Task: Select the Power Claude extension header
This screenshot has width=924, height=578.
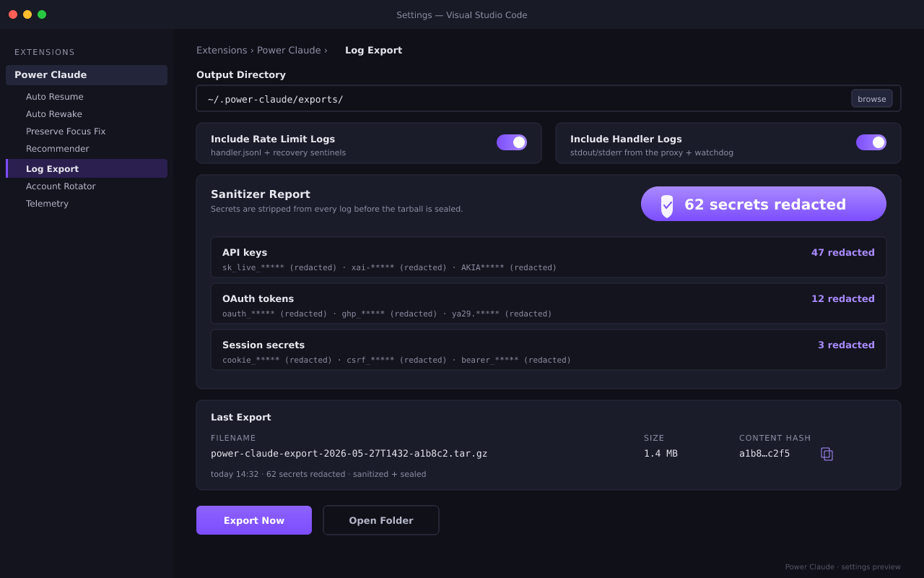Action: pos(87,75)
